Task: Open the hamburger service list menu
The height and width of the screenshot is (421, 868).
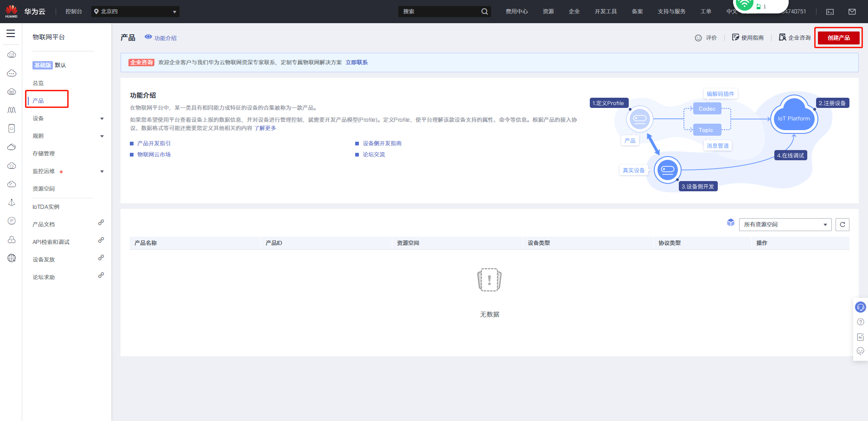Action: [x=11, y=33]
